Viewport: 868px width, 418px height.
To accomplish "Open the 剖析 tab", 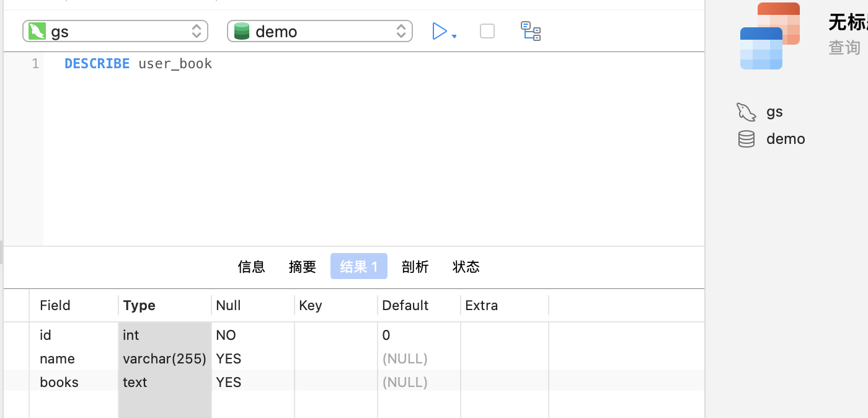I will tap(415, 267).
